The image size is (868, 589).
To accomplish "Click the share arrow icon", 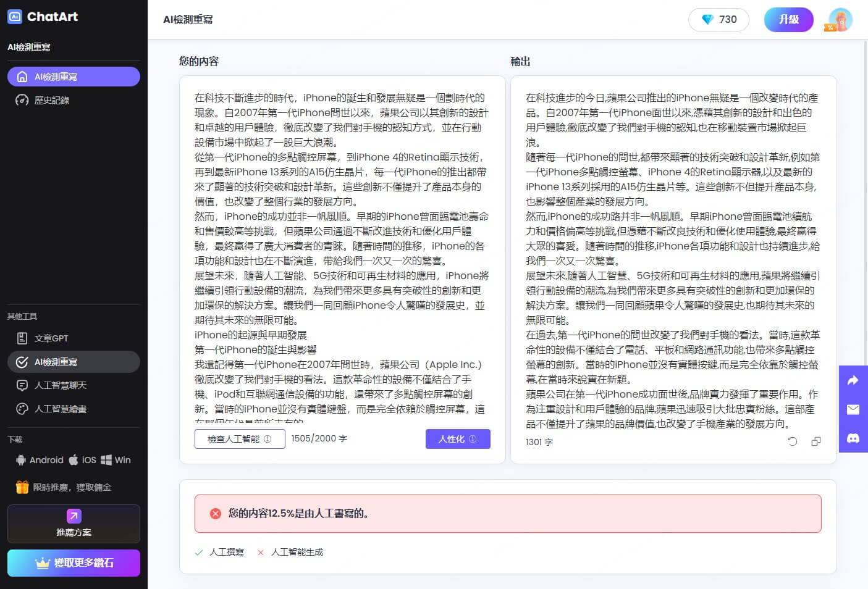I will click(853, 380).
